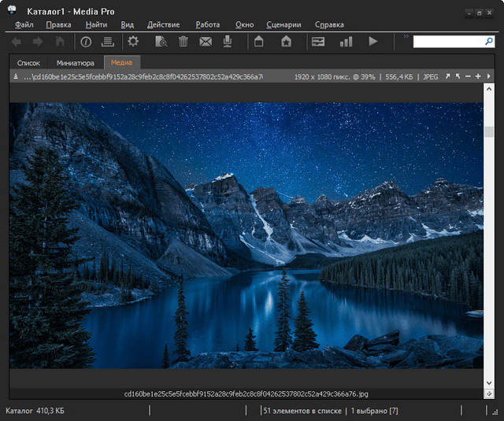Click the import download tray icon
Viewport: 504px width, 421px height.
coord(228,42)
